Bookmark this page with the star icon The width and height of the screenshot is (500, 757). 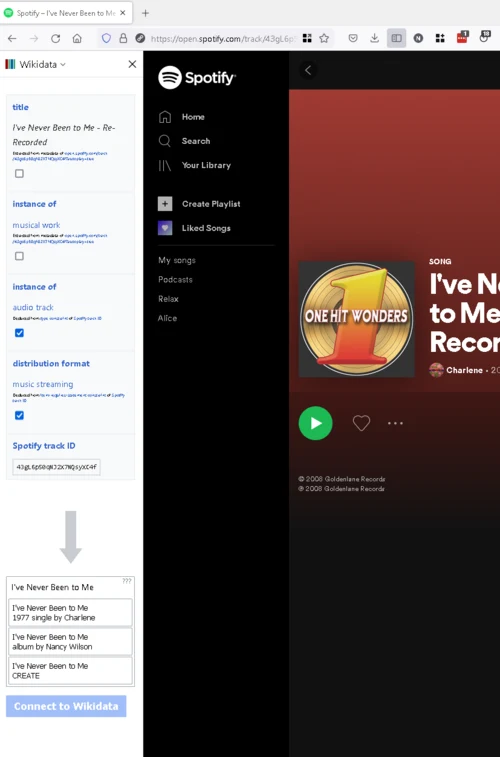(324, 39)
